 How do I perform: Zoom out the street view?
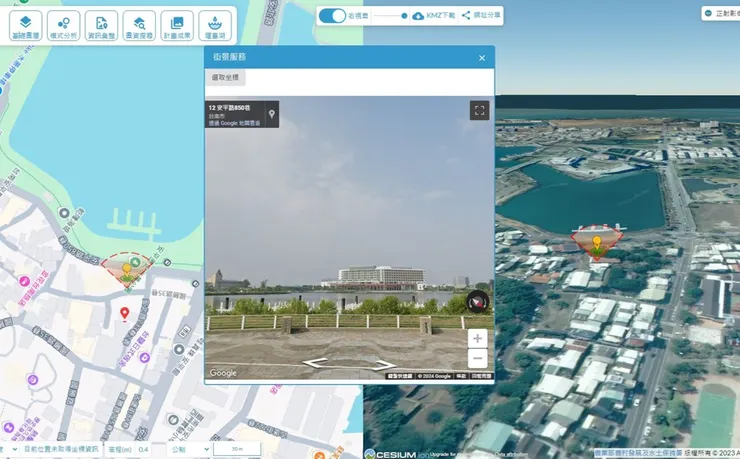click(x=478, y=359)
